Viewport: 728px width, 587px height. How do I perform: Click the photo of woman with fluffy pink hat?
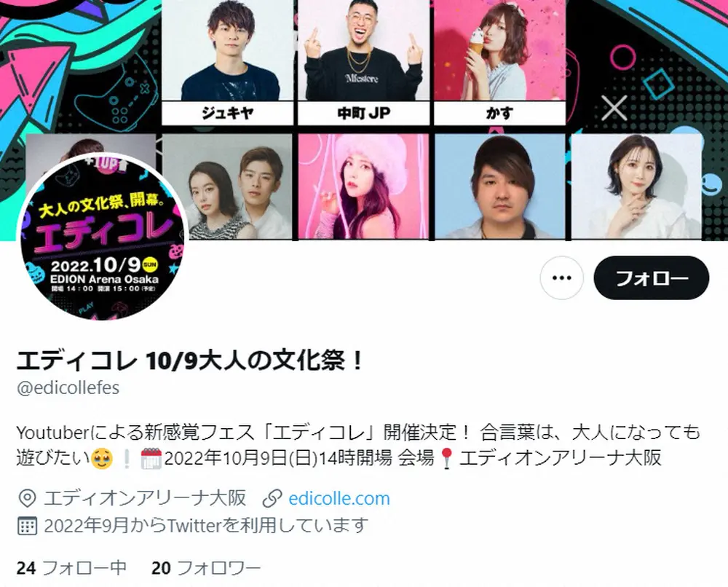tap(363, 186)
